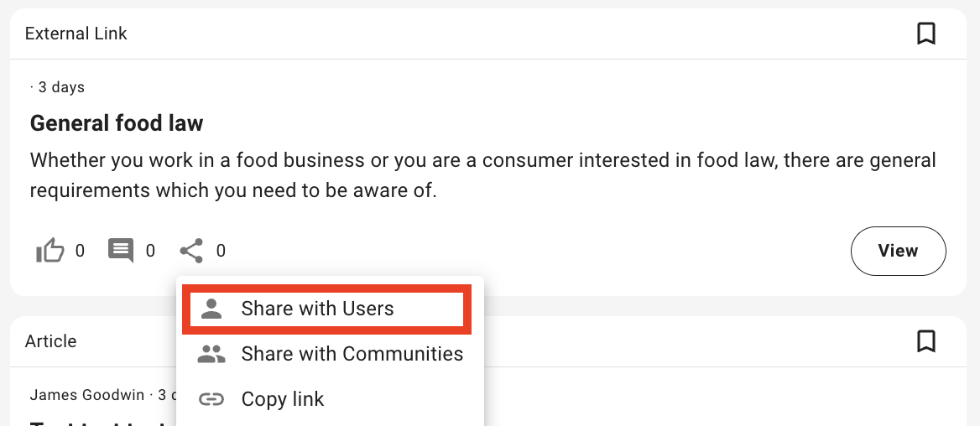Pick Copy link from the share menu
980x426 pixels.
(282, 399)
